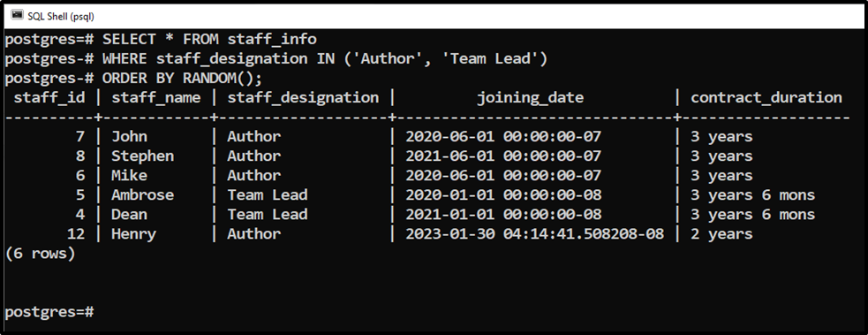Click the SQL Shell icon in title bar
Viewport: 868px width, 335px height.
pos(18,16)
